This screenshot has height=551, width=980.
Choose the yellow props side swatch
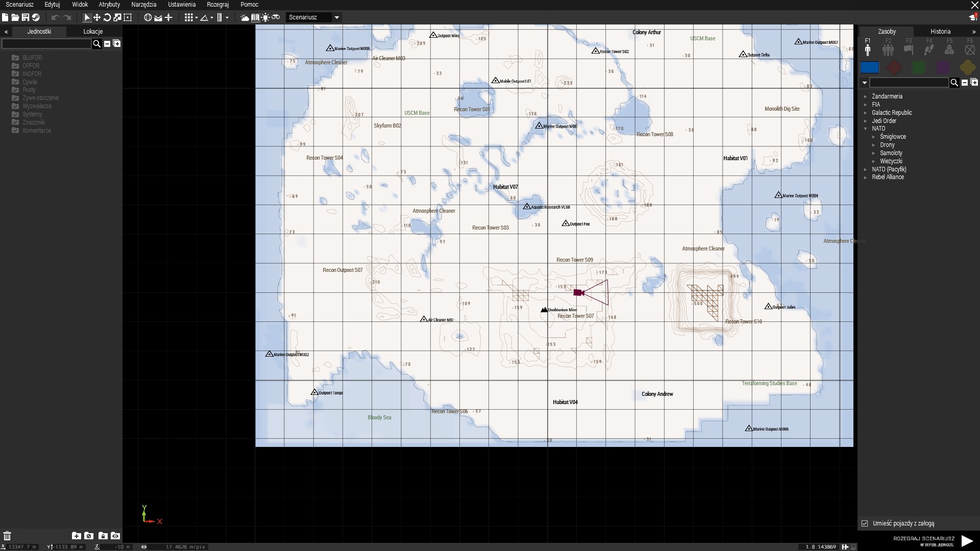tap(967, 67)
